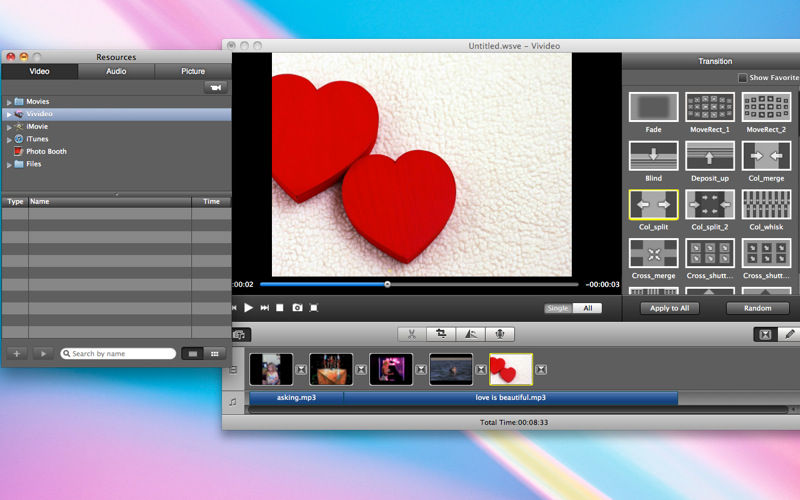Click Apply to All button
Image resolution: width=800 pixels, height=500 pixels.
tap(669, 308)
